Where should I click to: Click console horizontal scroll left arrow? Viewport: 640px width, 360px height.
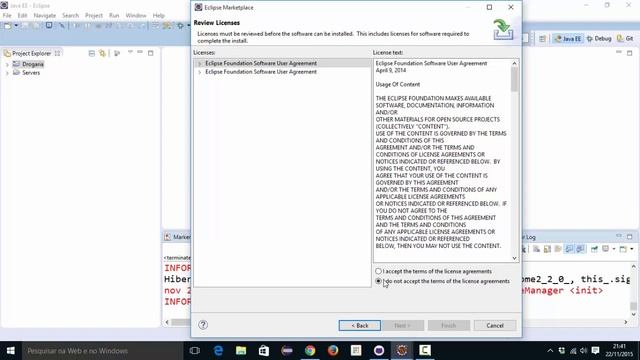click(167, 322)
